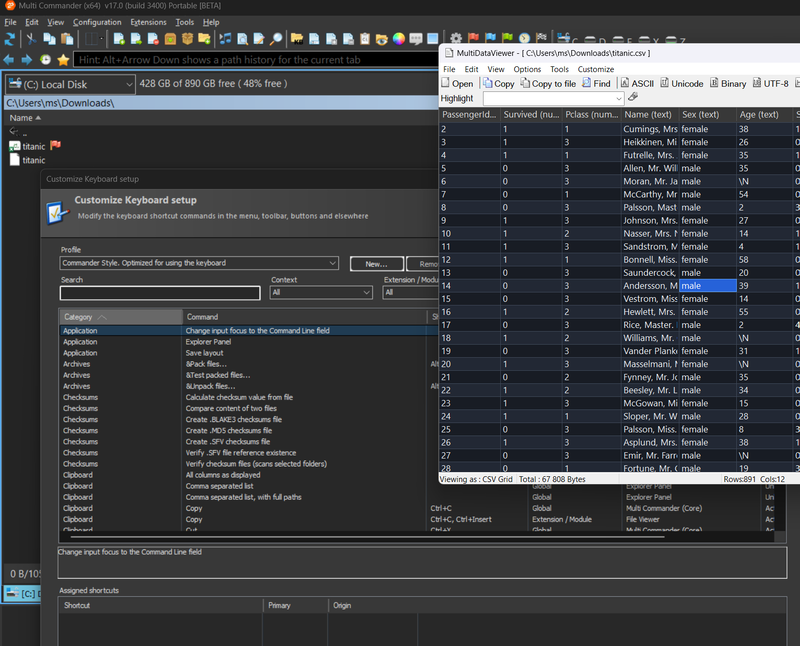Open the Configuration menu

[97, 22]
